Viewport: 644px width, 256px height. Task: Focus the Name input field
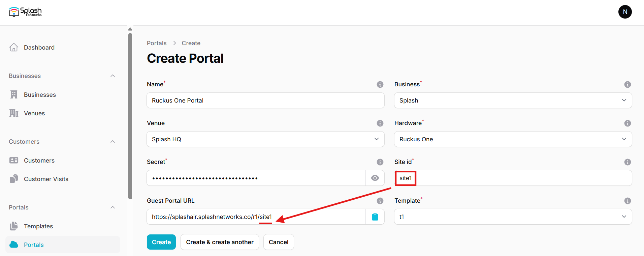point(265,100)
